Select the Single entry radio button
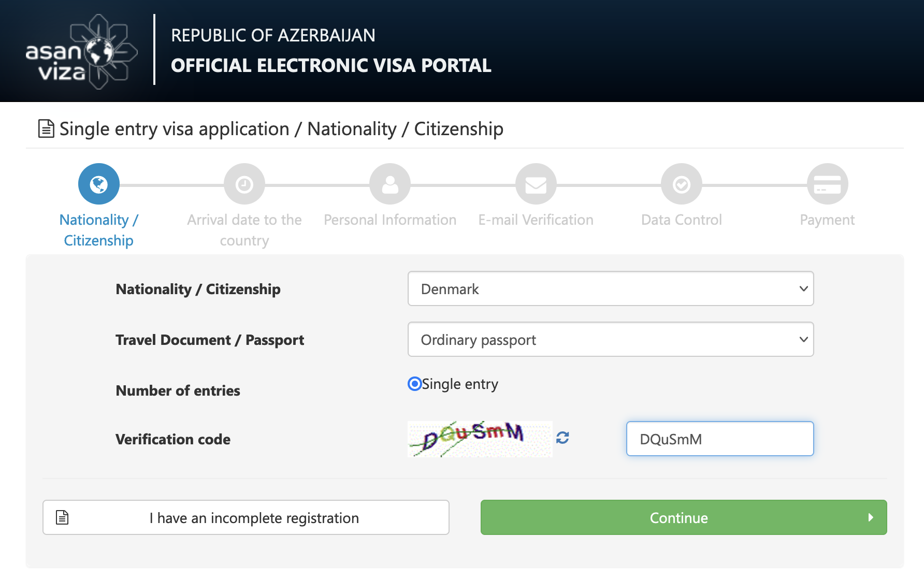The width and height of the screenshot is (924, 580). pos(414,384)
